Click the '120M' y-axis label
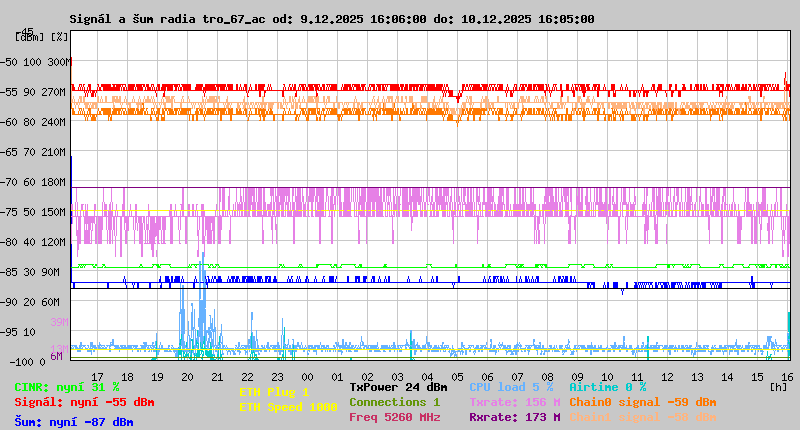800x430 pixels. [56, 242]
